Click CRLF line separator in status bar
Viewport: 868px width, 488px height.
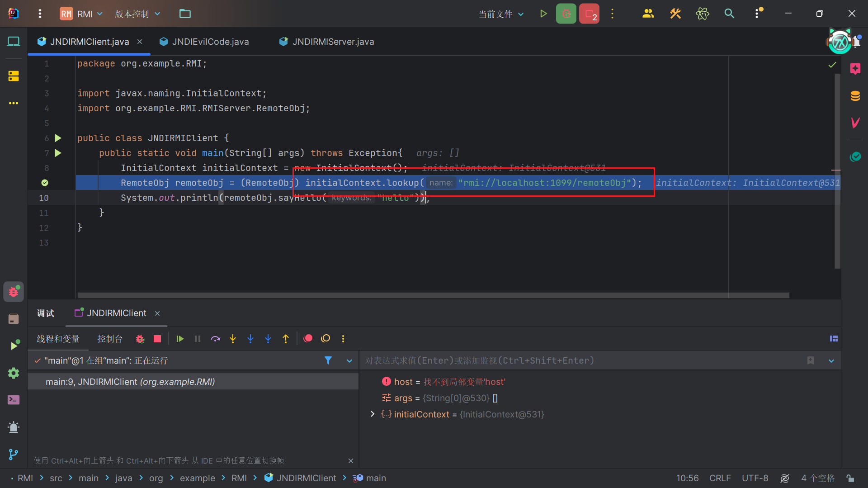pyautogui.click(x=720, y=478)
